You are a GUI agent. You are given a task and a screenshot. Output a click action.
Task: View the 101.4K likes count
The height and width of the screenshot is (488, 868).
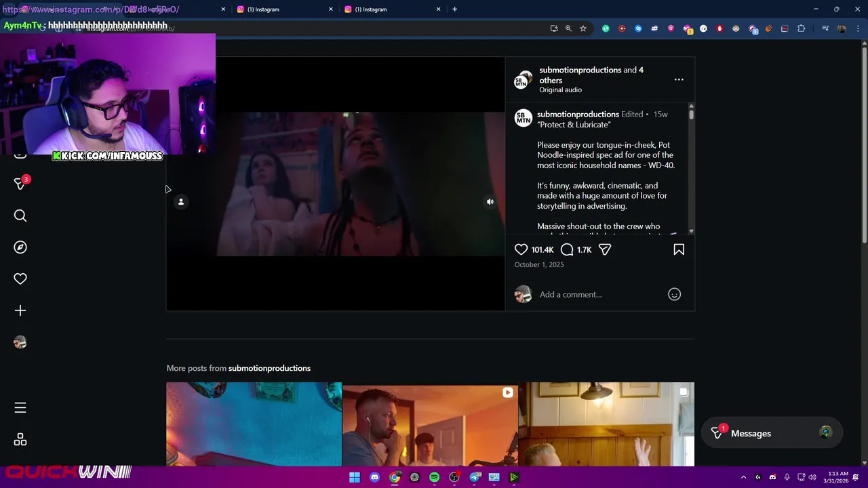(542, 249)
